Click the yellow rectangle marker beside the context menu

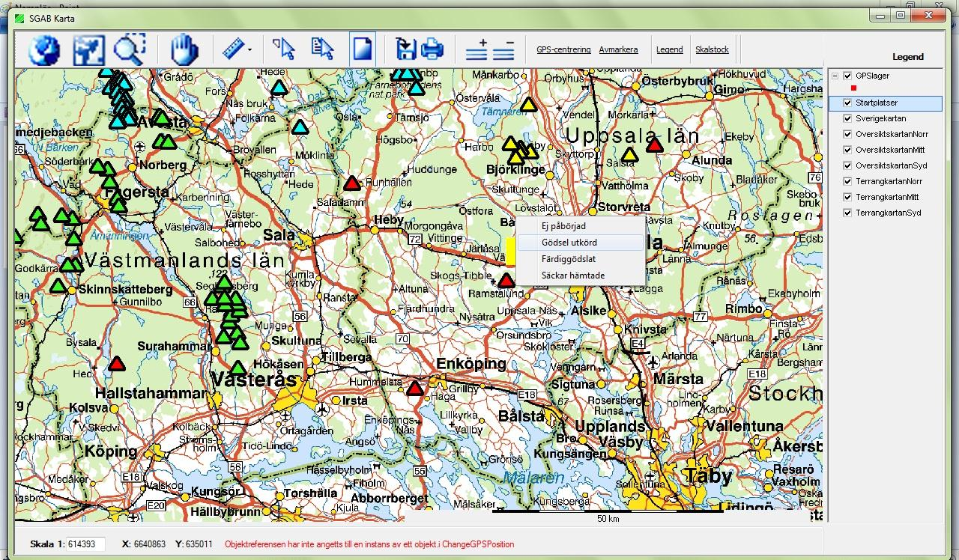point(511,251)
